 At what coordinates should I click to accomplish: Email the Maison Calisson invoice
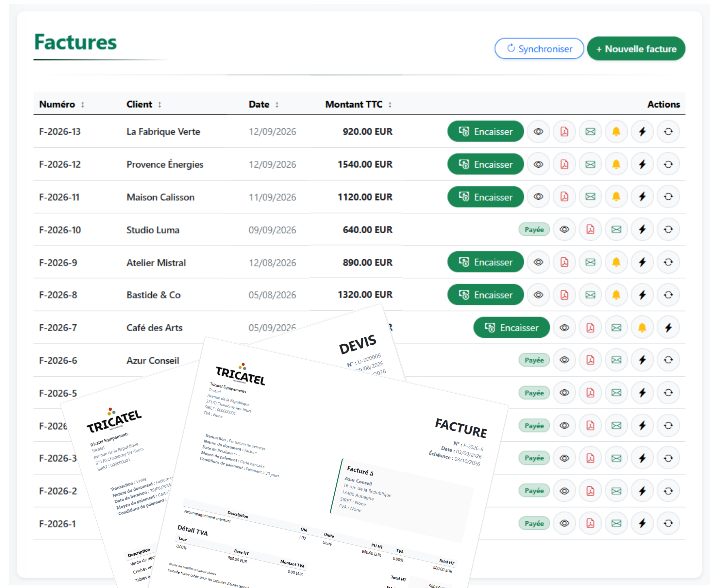point(590,196)
